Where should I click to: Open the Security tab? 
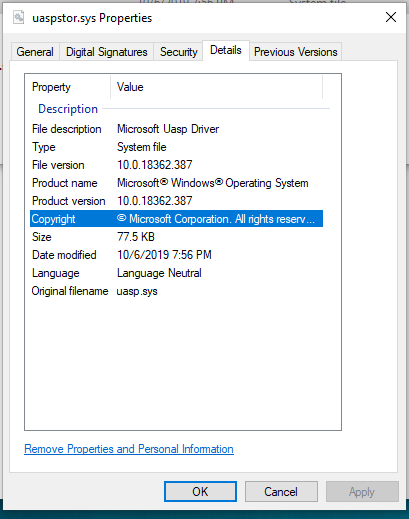pyautogui.click(x=178, y=52)
